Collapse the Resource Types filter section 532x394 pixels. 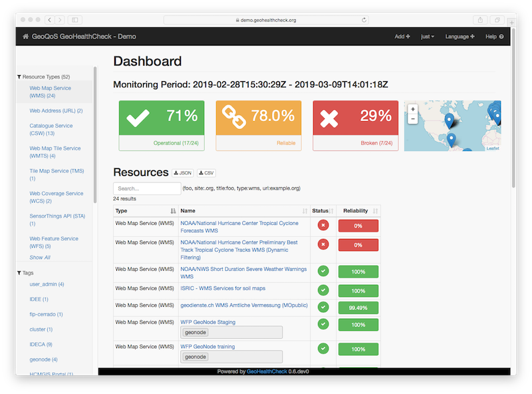19,77
